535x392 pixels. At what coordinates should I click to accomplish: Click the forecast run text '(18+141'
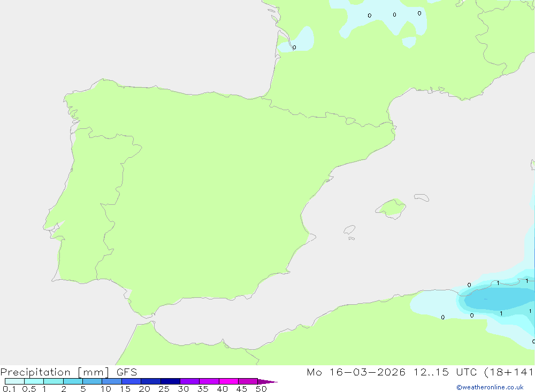coord(509,372)
